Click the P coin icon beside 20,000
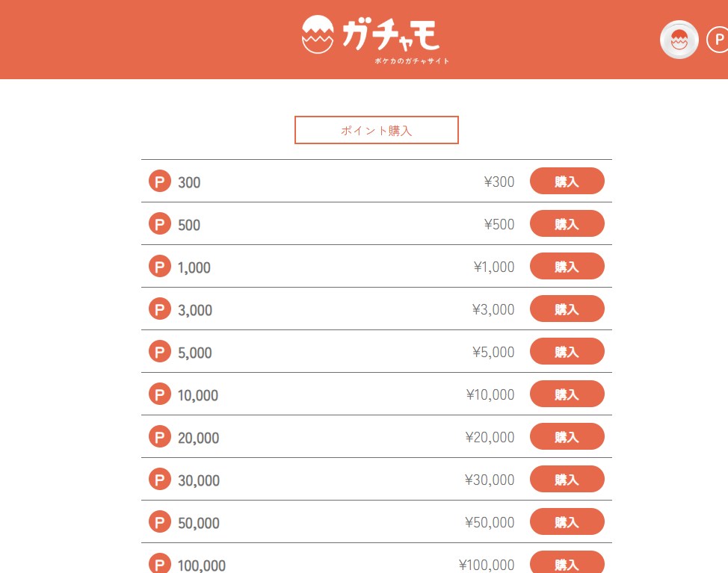 [160, 437]
